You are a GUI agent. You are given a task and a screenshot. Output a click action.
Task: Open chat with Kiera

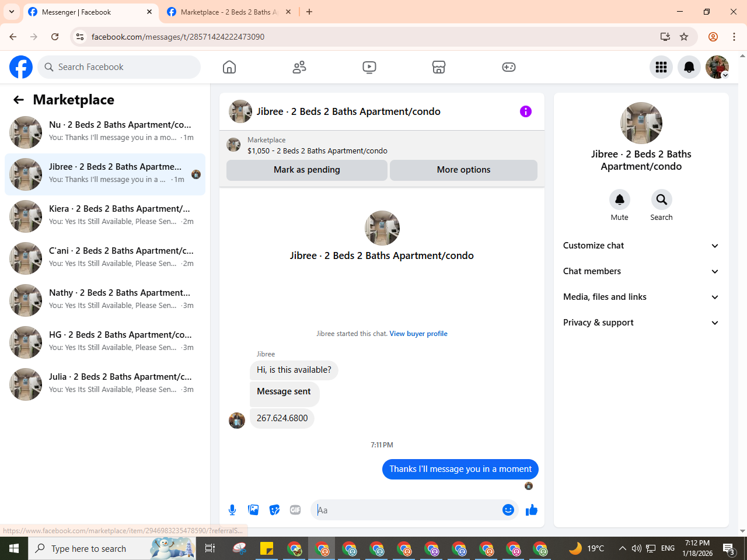click(x=105, y=216)
